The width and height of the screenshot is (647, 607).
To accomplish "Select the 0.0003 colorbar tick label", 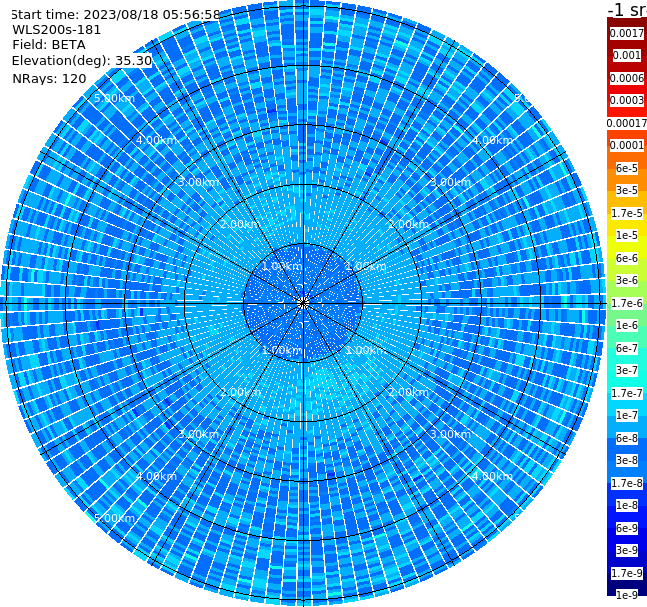I will tap(627, 100).
